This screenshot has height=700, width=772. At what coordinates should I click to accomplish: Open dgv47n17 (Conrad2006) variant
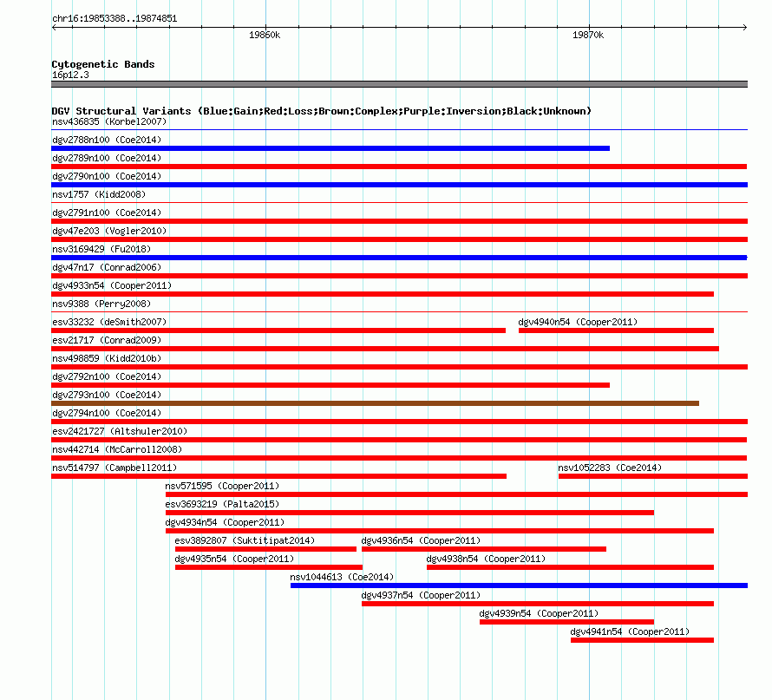coord(107,267)
